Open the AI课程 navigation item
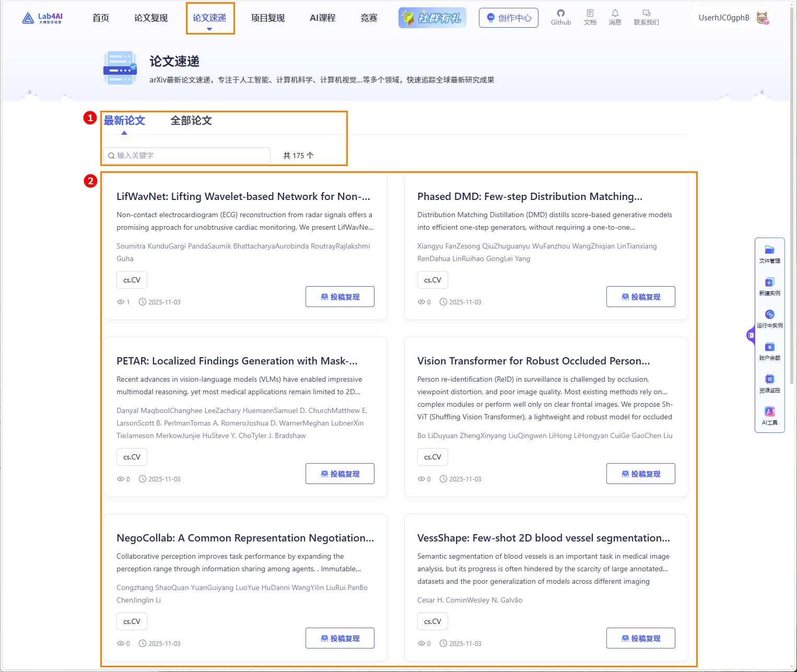This screenshot has height=672, width=797. (322, 18)
